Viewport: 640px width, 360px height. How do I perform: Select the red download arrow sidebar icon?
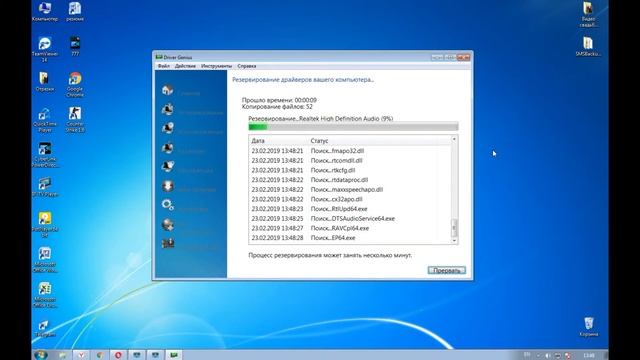click(167, 186)
